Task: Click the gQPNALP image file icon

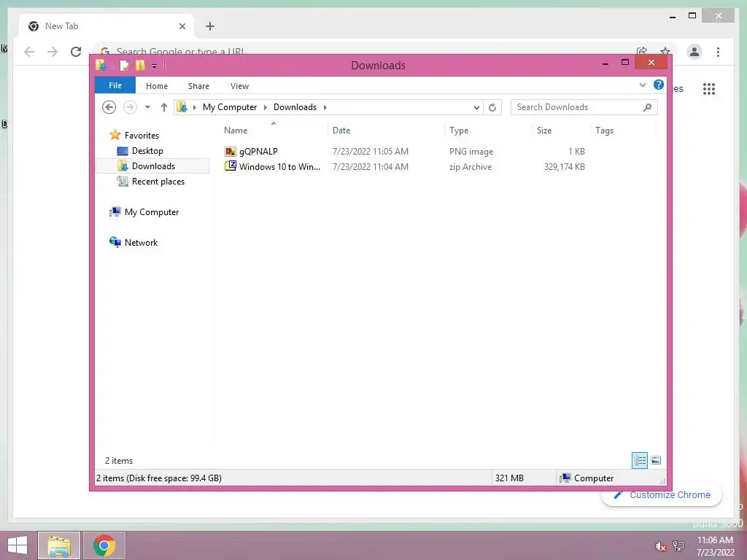Action: 230,152
